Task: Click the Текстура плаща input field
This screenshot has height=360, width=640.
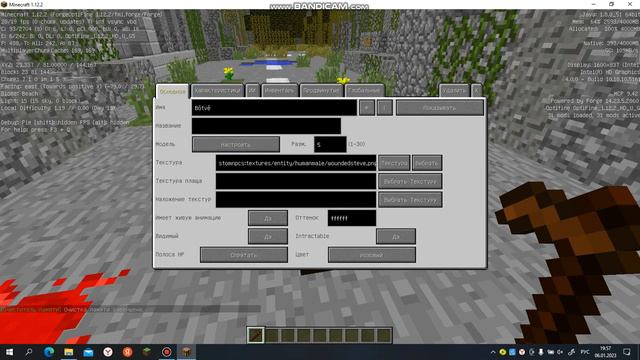Action: 296,181
